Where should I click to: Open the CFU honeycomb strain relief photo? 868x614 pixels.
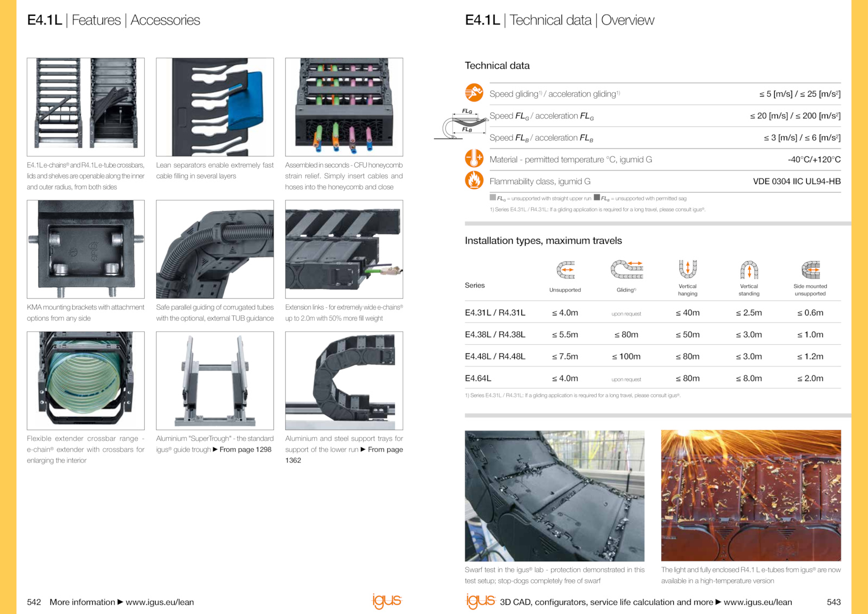point(344,107)
